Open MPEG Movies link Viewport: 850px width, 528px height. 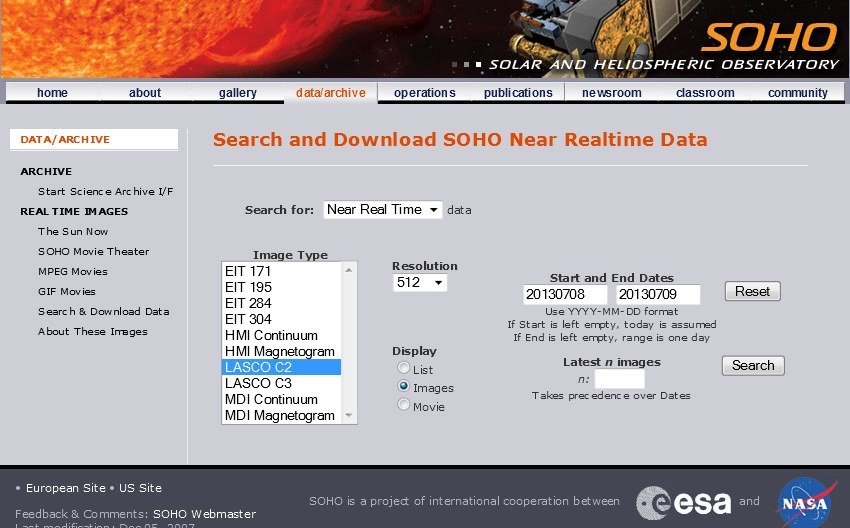73,272
